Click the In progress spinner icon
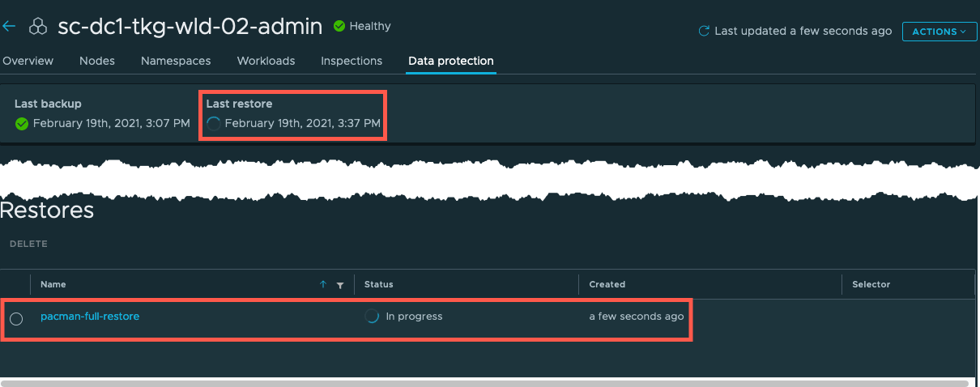This screenshot has width=980, height=387. 372,317
